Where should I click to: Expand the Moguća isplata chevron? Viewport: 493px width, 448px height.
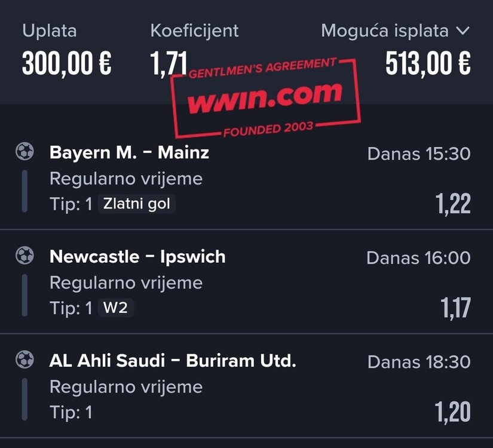[x=463, y=31]
